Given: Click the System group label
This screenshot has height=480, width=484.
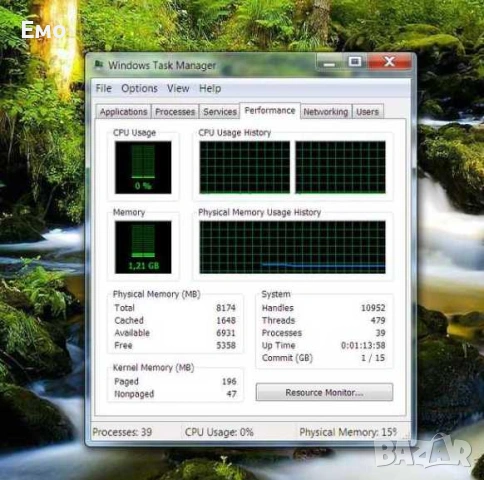Looking at the screenshot, I should click(276, 294).
